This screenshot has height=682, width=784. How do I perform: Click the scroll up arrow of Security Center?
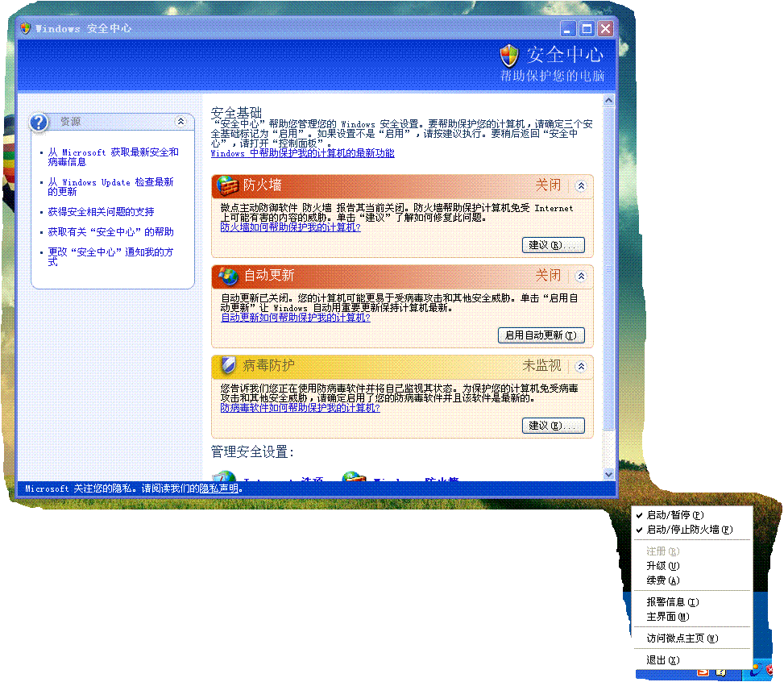pos(608,100)
